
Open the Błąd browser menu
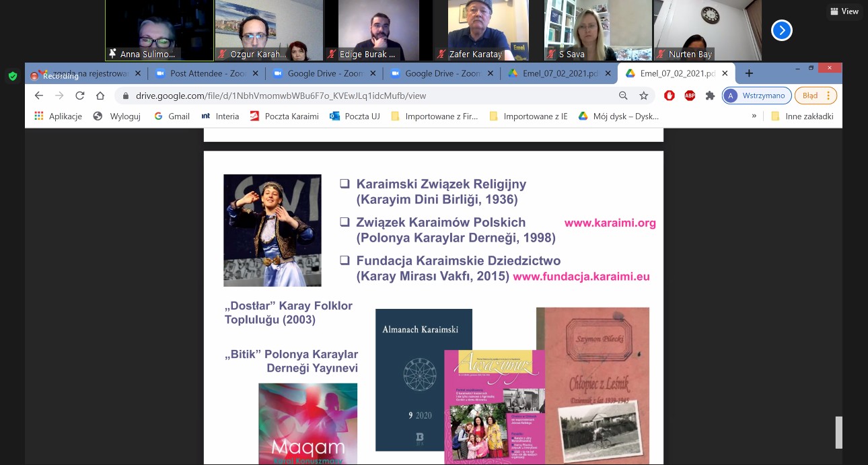pos(816,96)
